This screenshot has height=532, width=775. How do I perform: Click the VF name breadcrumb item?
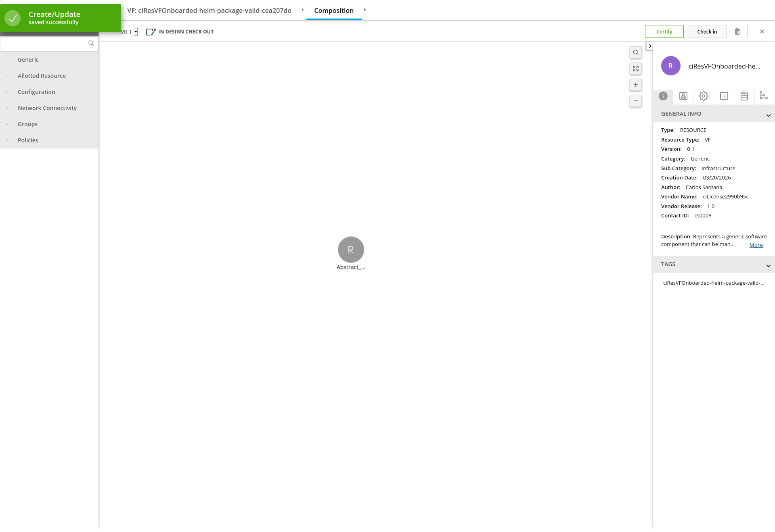tap(209, 10)
